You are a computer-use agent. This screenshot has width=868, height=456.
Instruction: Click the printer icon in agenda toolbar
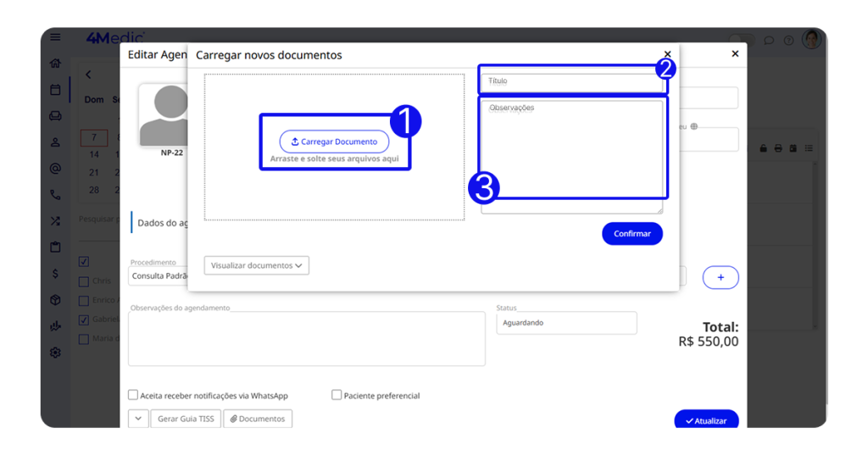pyautogui.click(x=778, y=148)
